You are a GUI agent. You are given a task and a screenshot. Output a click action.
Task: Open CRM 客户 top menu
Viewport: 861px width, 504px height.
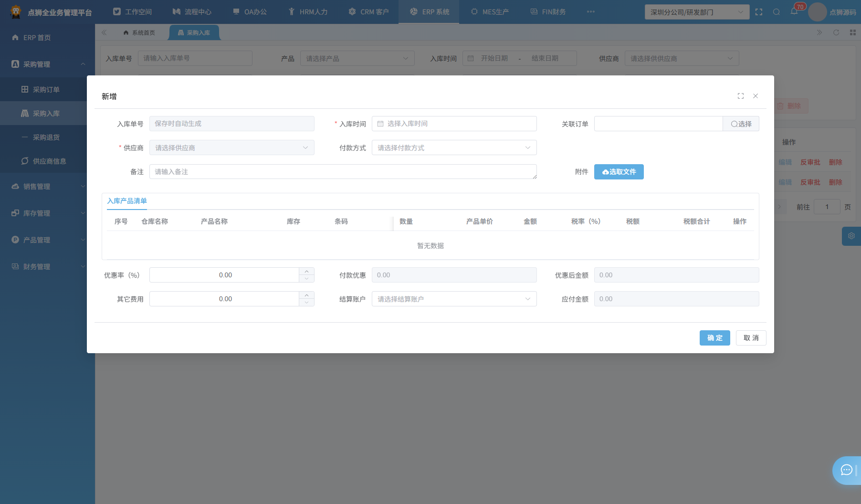coord(368,12)
